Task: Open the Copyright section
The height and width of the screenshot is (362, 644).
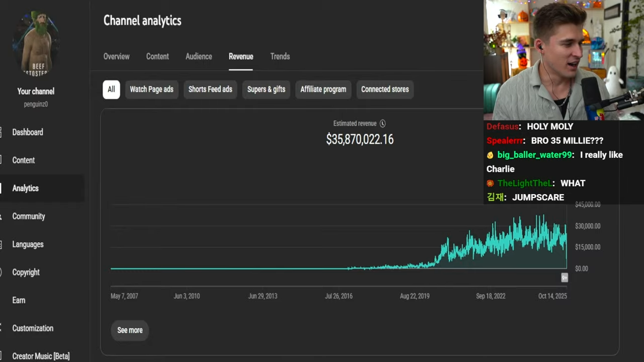Action: click(x=26, y=273)
